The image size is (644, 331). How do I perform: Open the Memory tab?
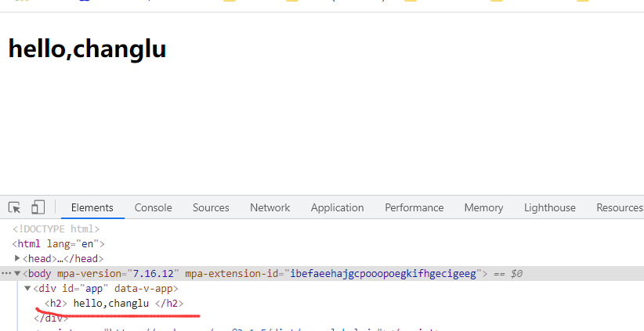click(483, 207)
